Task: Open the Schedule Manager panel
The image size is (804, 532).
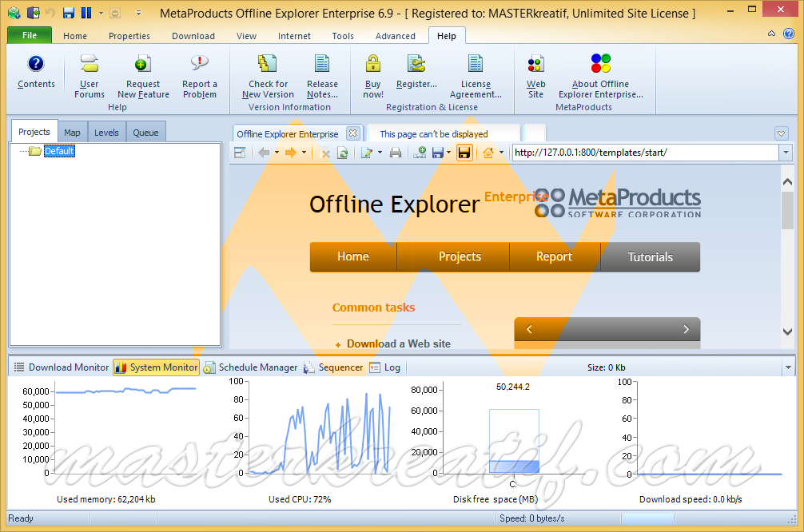Action: 251,367
